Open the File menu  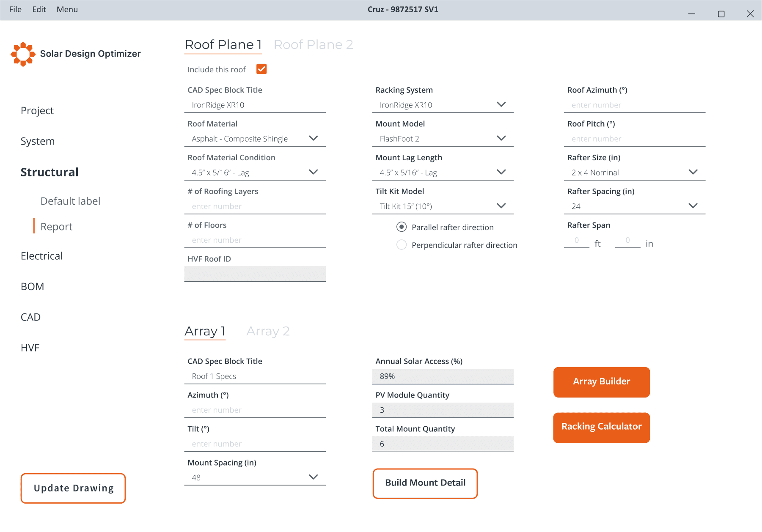click(x=15, y=9)
